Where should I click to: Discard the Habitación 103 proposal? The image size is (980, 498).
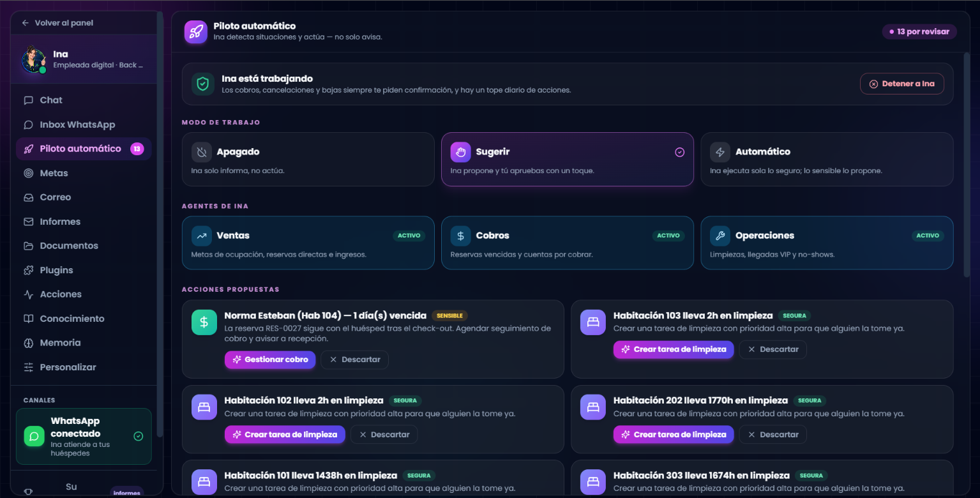coord(773,349)
